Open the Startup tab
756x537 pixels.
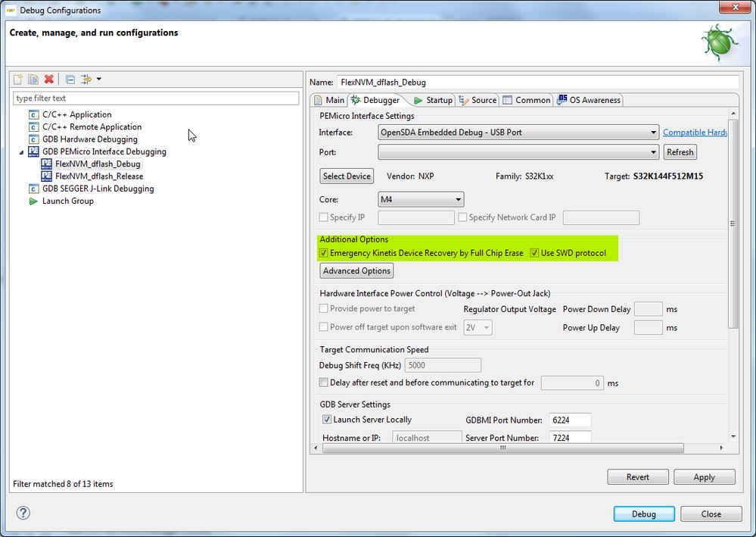point(434,100)
